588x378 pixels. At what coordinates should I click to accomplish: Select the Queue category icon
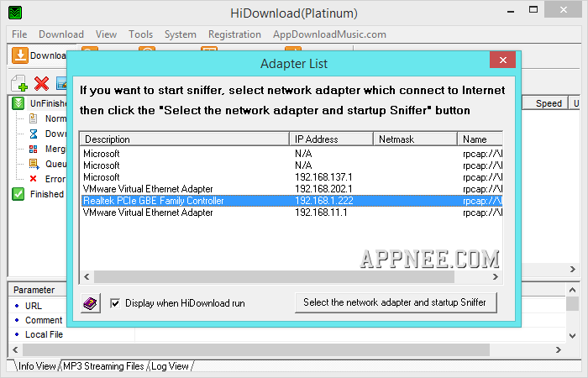click(34, 164)
